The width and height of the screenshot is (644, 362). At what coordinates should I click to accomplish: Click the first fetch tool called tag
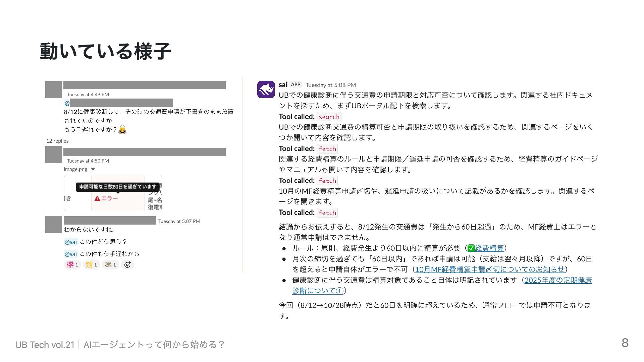327,149
